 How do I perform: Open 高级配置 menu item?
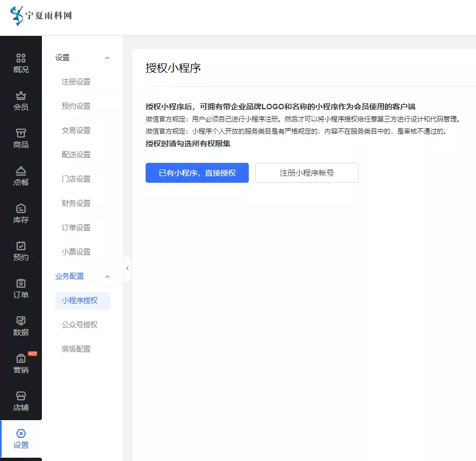click(76, 349)
